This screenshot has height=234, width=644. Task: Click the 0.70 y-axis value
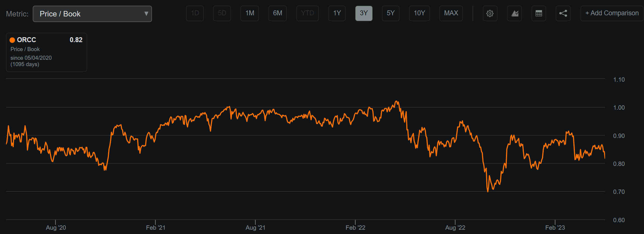click(x=619, y=192)
